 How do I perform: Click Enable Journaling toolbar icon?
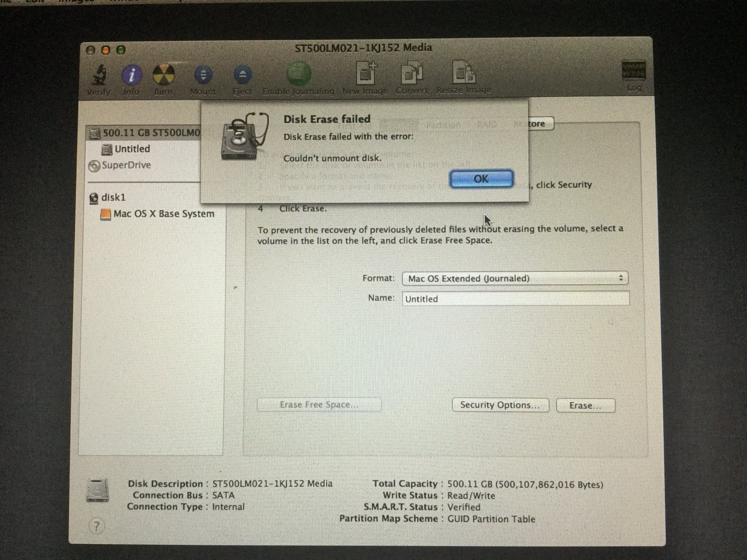pyautogui.click(x=298, y=74)
